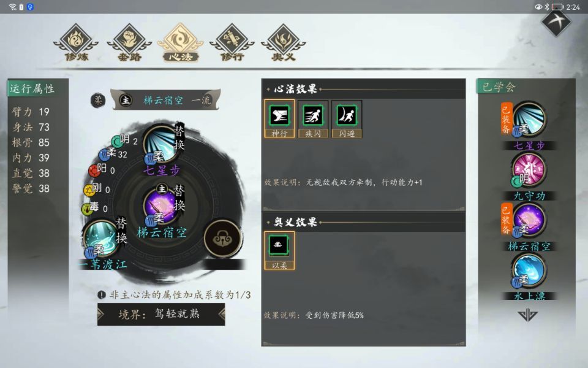Click the locked skill slot icon
The height and width of the screenshot is (368, 588).
click(x=223, y=239)
